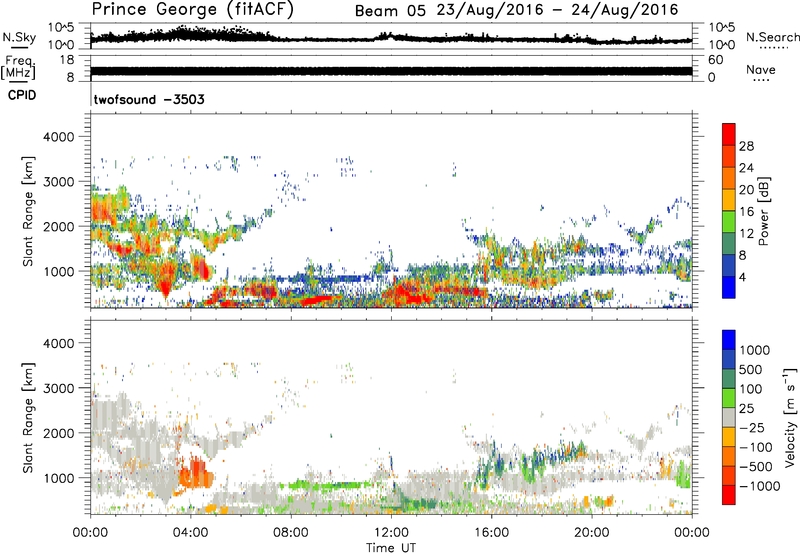Image resolution: width=800 pixels, height=554 pixels.
Task: Click the '20:00' tick label on the time axis
Action: [592, 533]
